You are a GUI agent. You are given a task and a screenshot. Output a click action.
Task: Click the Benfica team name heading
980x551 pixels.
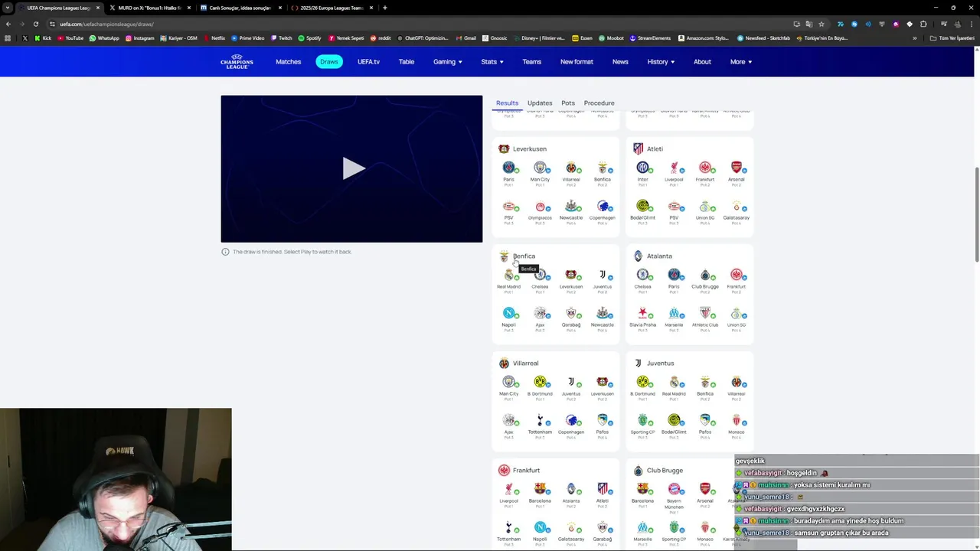click(524, 256)
